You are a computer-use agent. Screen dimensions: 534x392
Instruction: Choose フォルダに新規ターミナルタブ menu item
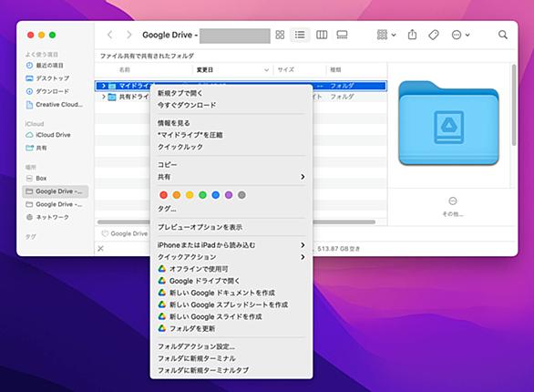tap(231, 370)
